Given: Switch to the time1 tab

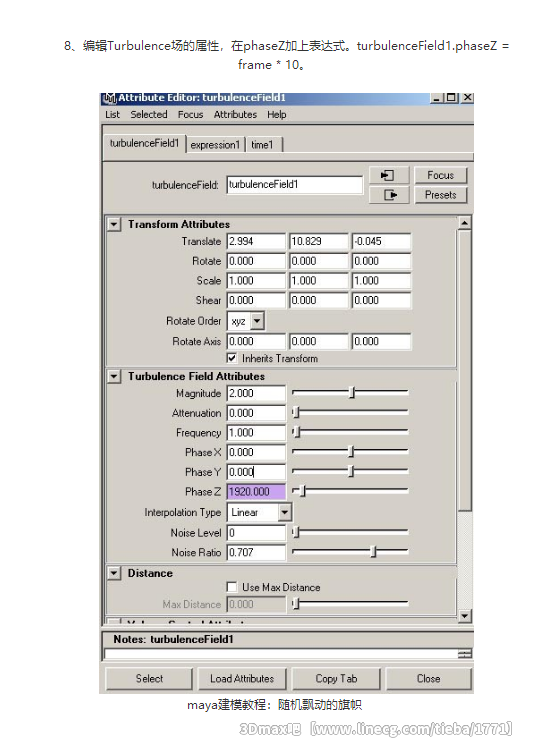Looking at the screenshot, I should (x=263, y=145).
